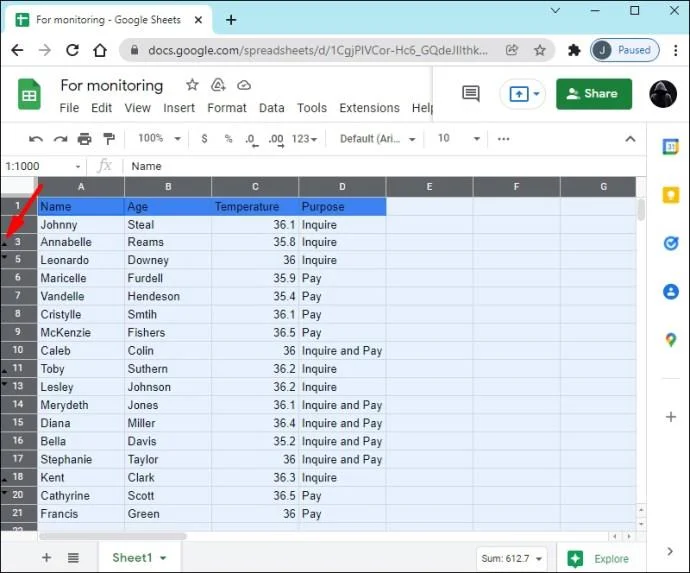The width and height of the screenshot is (690, 573).
Task: Get add-ons with plus icon in side panel
Action: 671,417
